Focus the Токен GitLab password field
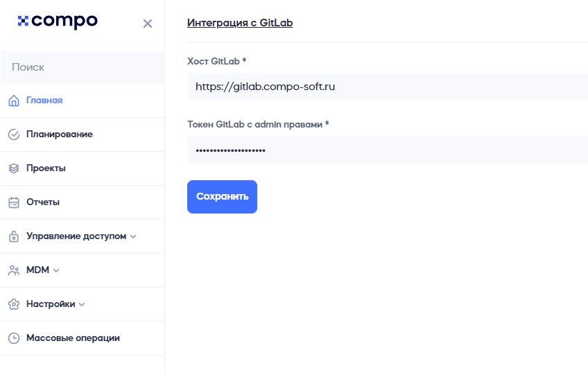 tap(388, 150)
